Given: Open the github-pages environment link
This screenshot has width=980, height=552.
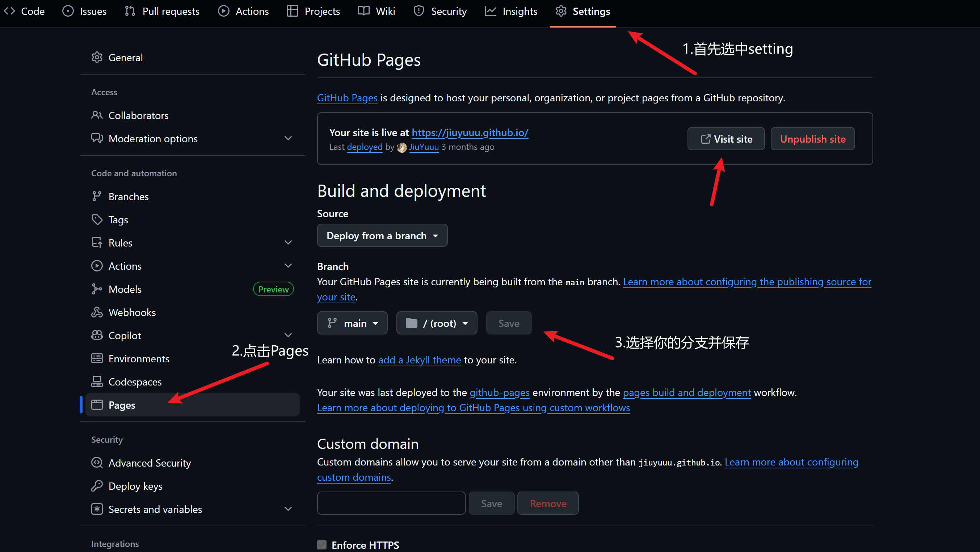Looking at the screenshot, I should 499,393.
